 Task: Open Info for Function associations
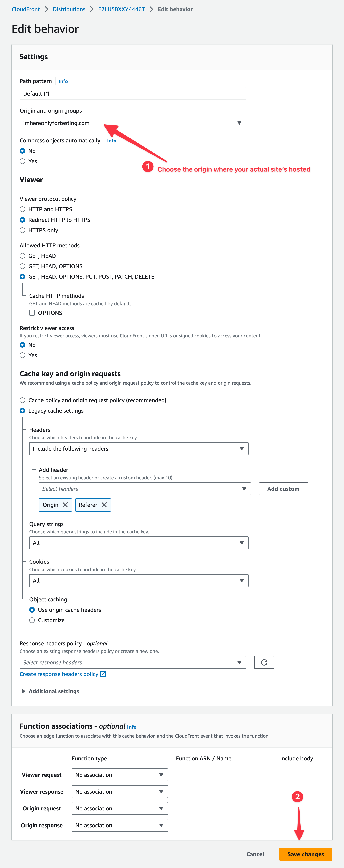132,727
